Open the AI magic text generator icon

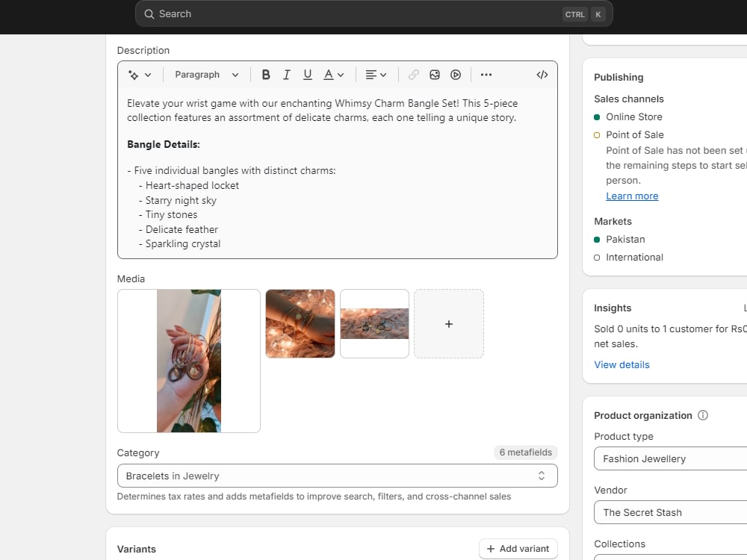(134, 75)
